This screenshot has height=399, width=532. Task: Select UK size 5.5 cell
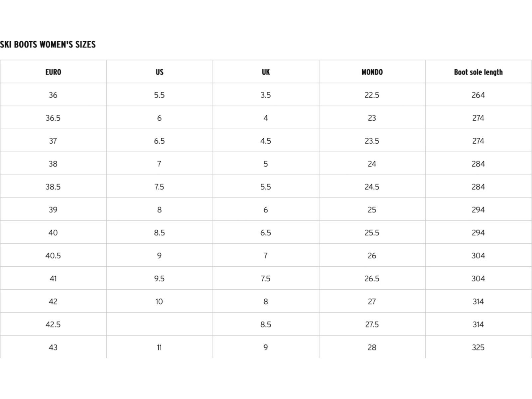266,187
